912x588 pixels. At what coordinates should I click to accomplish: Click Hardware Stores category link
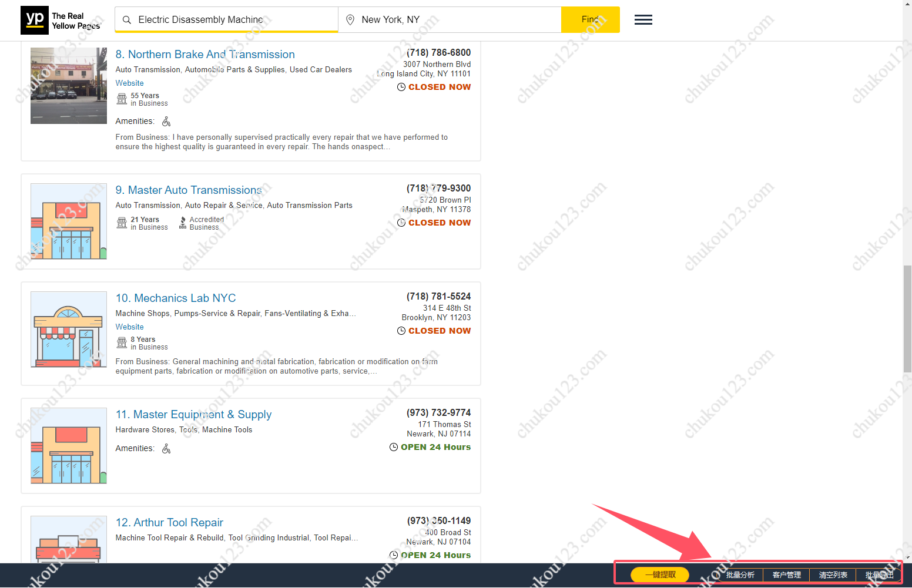coord(145,430)
